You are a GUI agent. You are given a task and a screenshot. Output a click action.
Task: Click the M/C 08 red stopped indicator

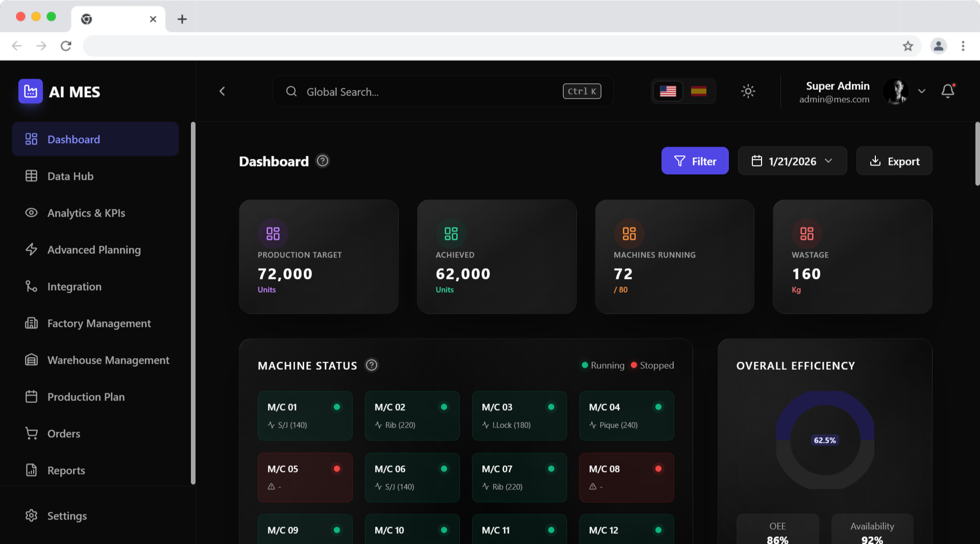658,468
